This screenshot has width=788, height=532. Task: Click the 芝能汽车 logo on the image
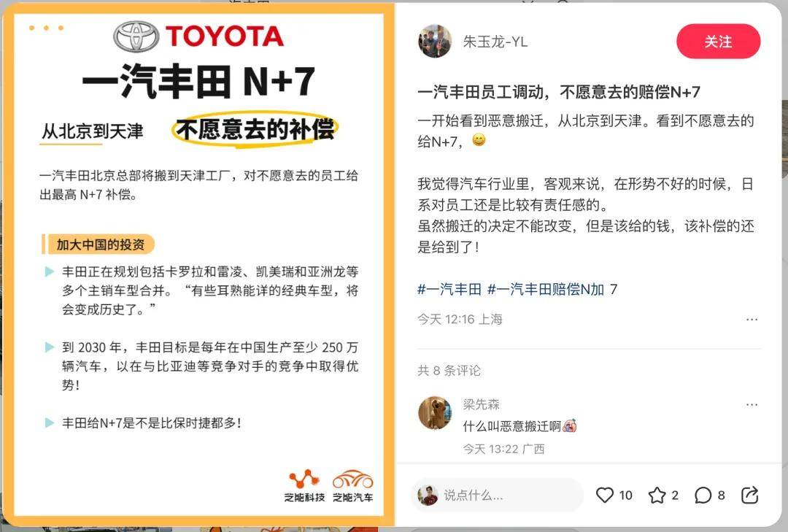point(353,486)
